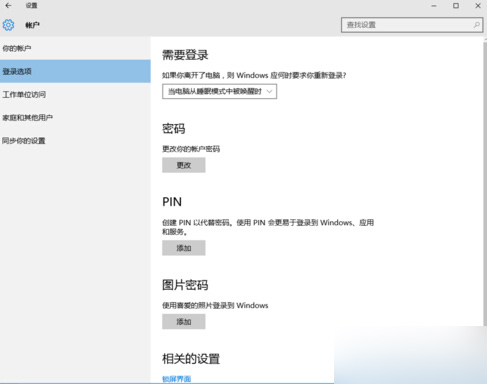Click the PIN heading
Screen dimensions: 487x384
coord(172,202)
